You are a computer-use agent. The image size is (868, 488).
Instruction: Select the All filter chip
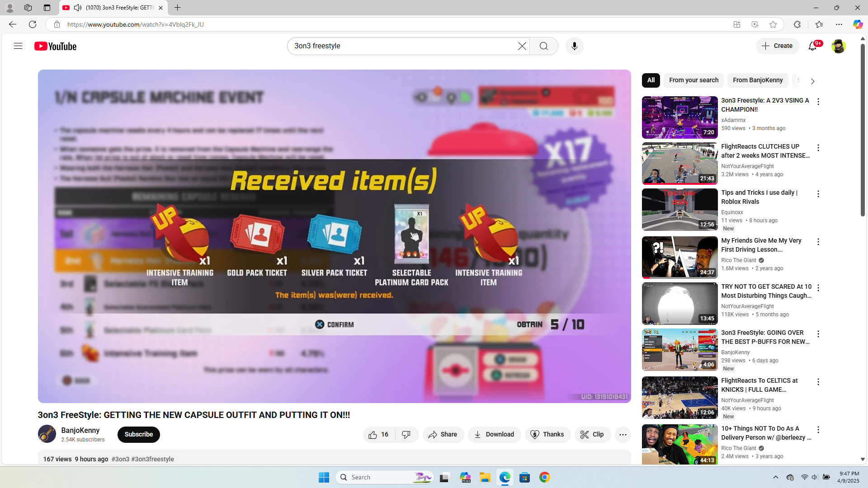tap(651, 80)
